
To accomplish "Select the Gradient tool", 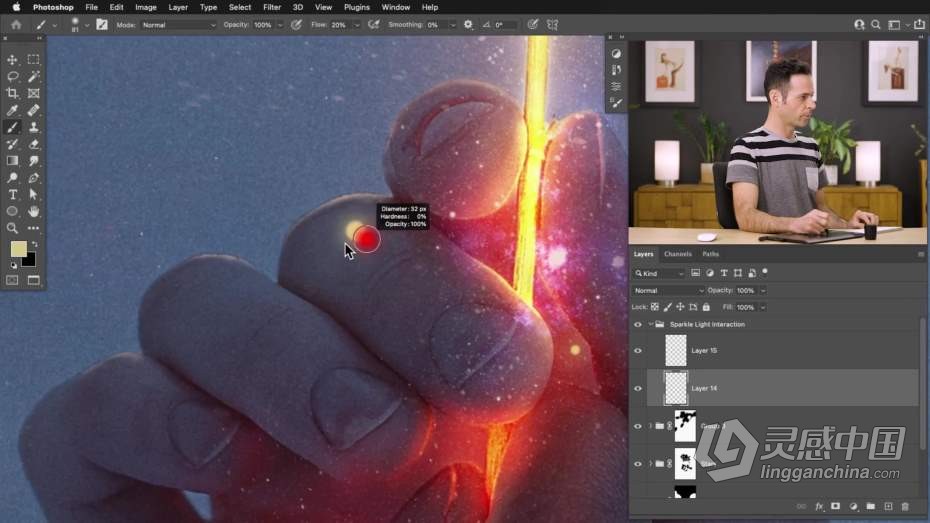I will (x=12, y=161).
